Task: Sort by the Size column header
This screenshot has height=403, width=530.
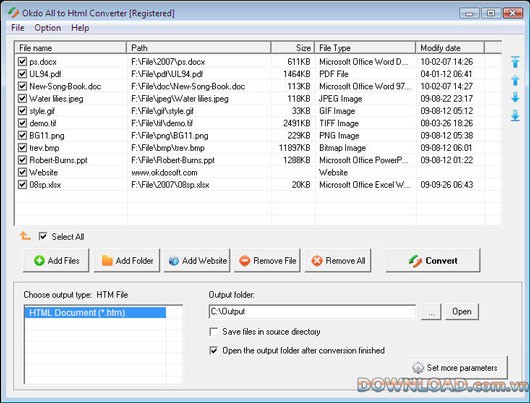Action: click(x=293, y=48)
